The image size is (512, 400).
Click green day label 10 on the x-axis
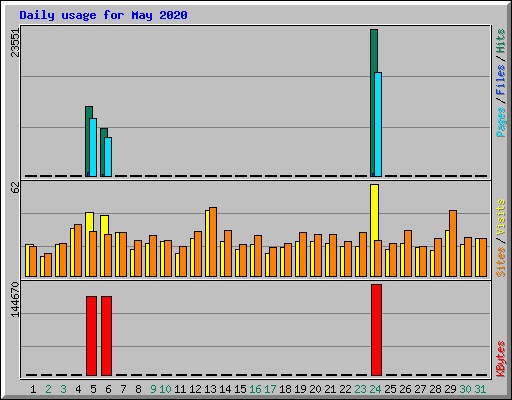click(165, 389)
